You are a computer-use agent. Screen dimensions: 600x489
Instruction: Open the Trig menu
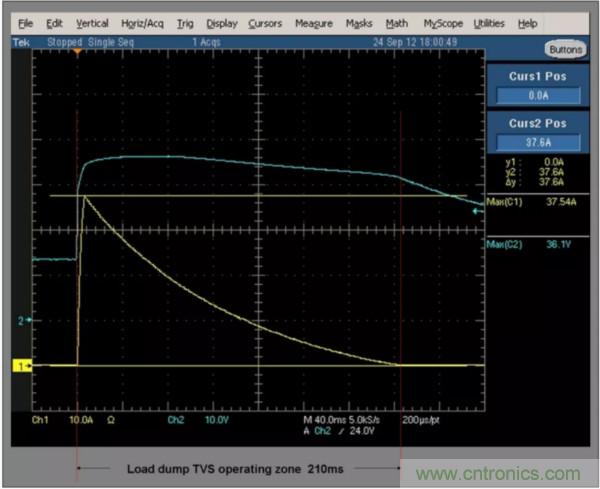pyautogui.click(x=184, y=23)
